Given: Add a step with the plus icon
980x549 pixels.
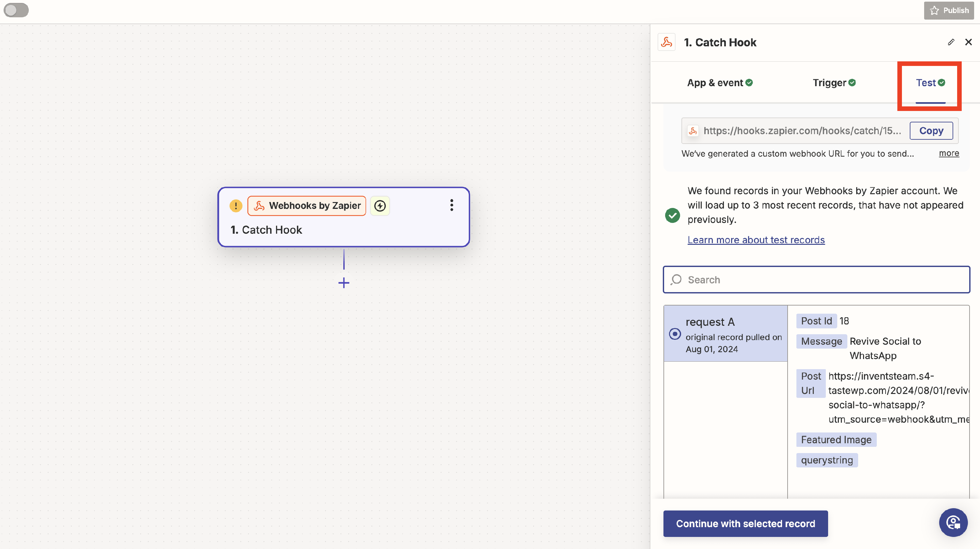Looking at the screenshot, I should [x=344, y=283].
